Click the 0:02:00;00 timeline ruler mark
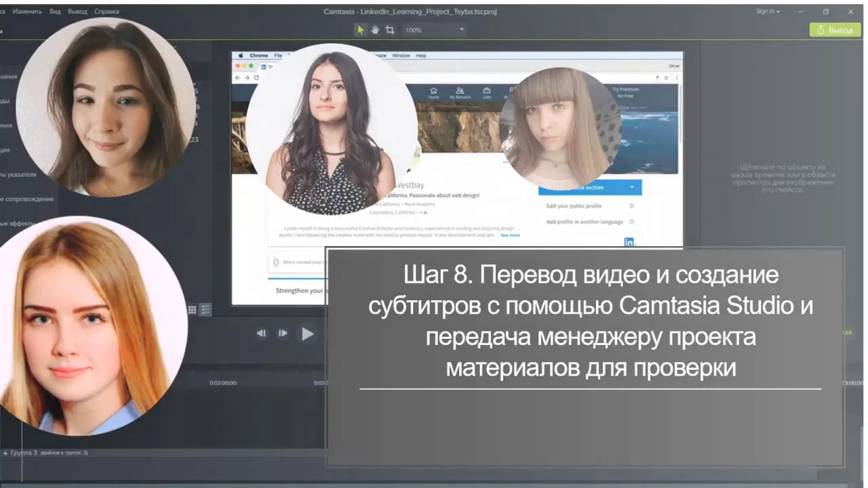868x488 pixels. (x=223, y=383)
